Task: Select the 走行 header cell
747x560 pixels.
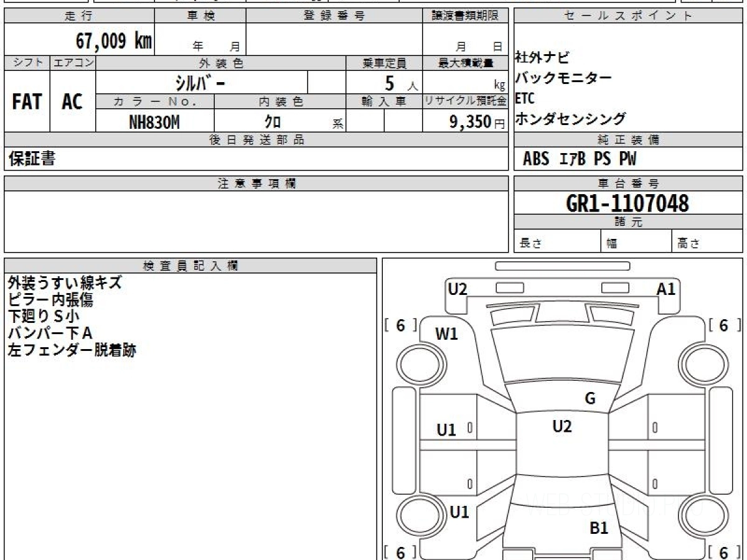Action: (x=79, y=16)
